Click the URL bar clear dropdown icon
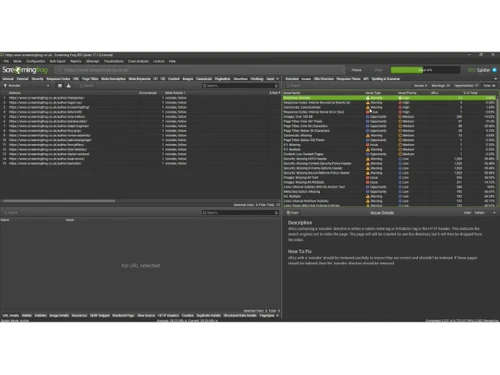The image size is (500, 375). pyautogui.click(x=342, y=70)
